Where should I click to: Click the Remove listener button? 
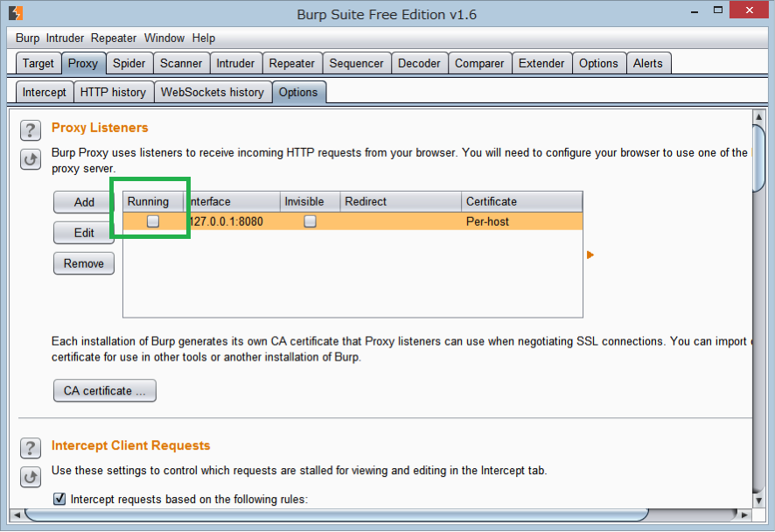(84, 263)
